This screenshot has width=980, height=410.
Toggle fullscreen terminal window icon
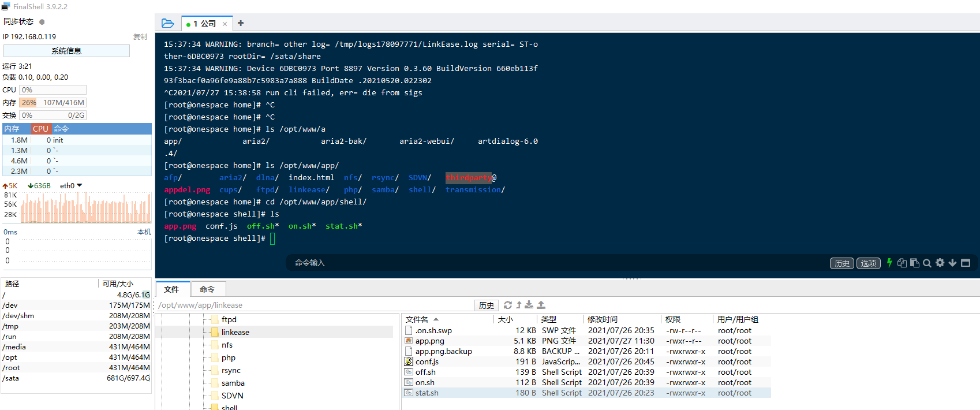(966, 263)
